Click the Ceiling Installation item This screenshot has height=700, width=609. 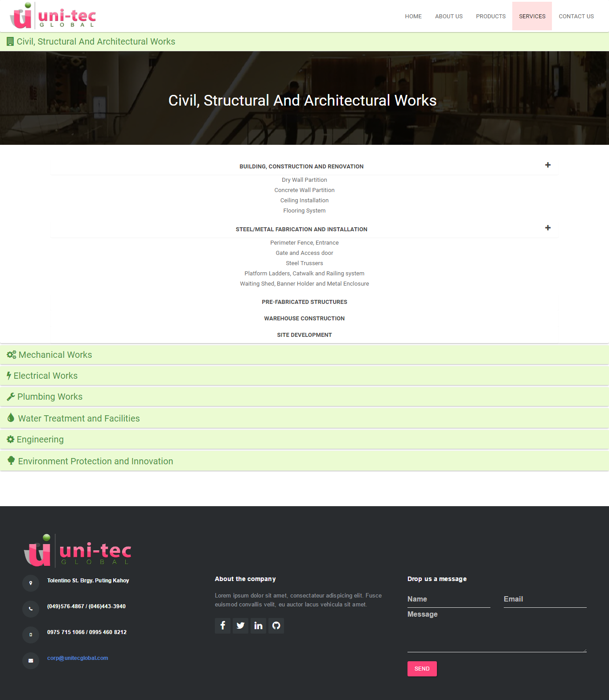click(304, 201)
